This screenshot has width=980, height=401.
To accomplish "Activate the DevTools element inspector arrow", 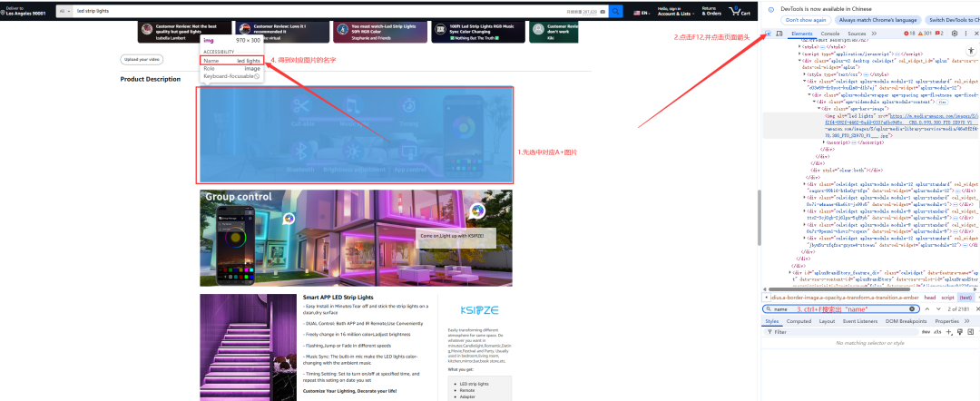I will pyautogui.click(x=769, y=33).
